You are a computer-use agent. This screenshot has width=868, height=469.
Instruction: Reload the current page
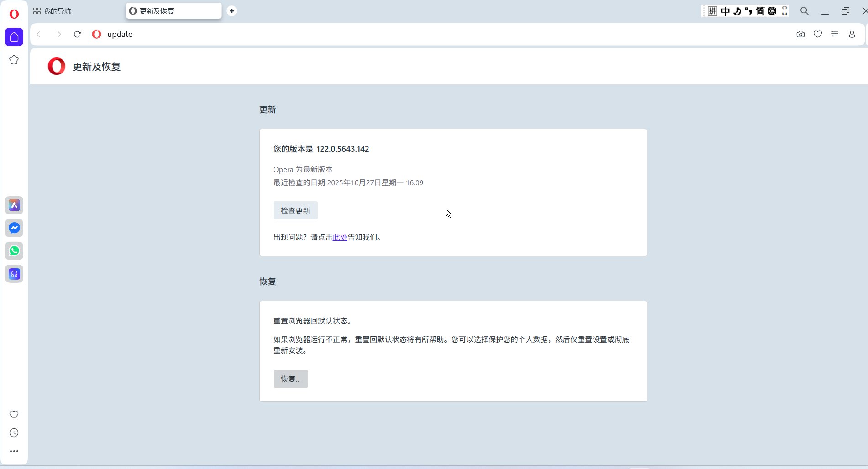[77, 34]
